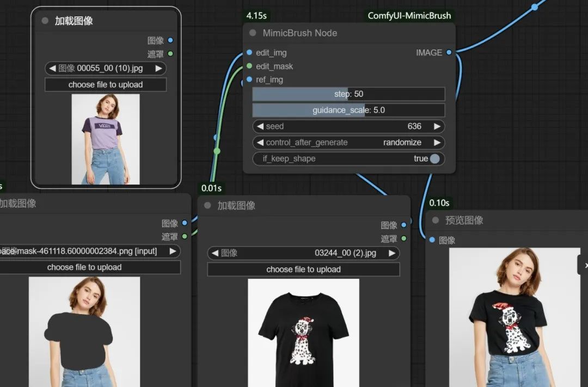Previous image arrow beside 03244_00 (2).jpg
The height and width of the screenshot is (387, 588).
point(215,253)
